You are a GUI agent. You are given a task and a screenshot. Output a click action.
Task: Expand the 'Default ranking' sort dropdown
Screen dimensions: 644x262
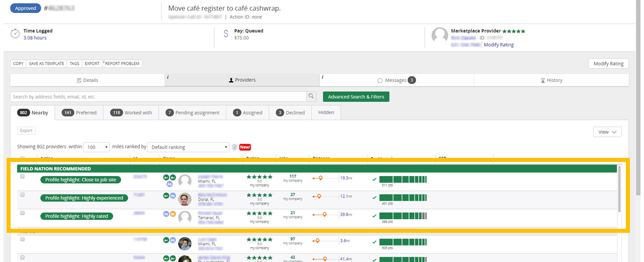point(189,147)
